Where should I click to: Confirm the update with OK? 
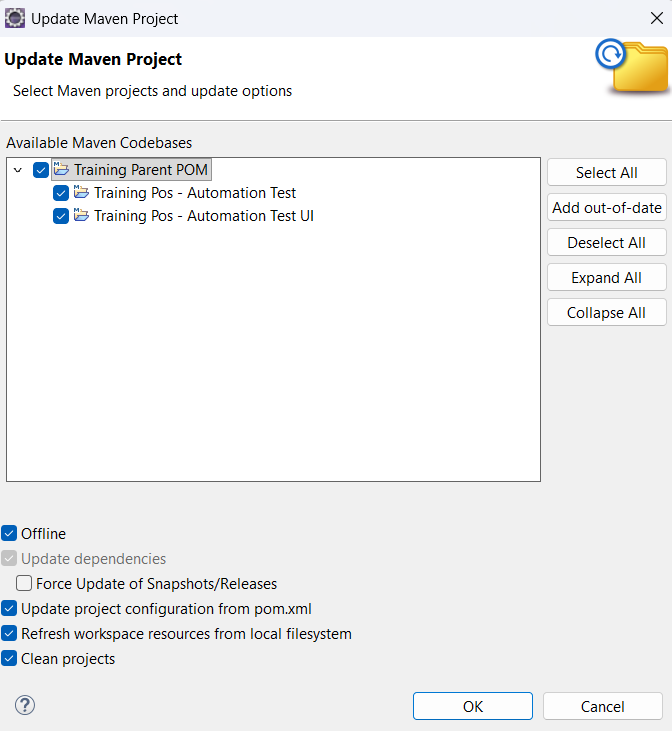pyautogui.click(x=473, y=706)
